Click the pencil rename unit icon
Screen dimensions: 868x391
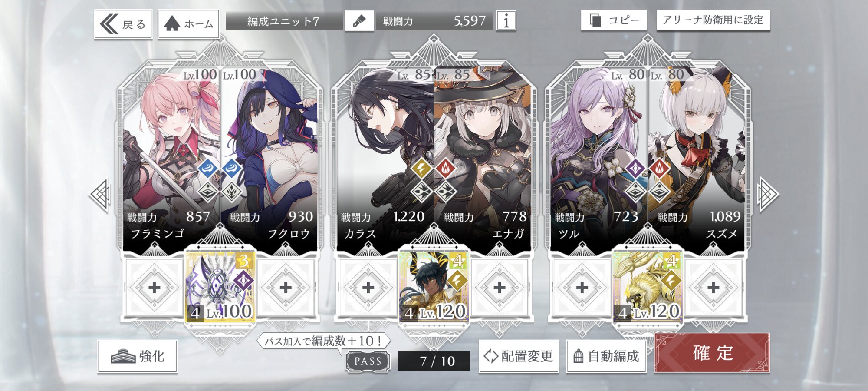tap(359, 21)
